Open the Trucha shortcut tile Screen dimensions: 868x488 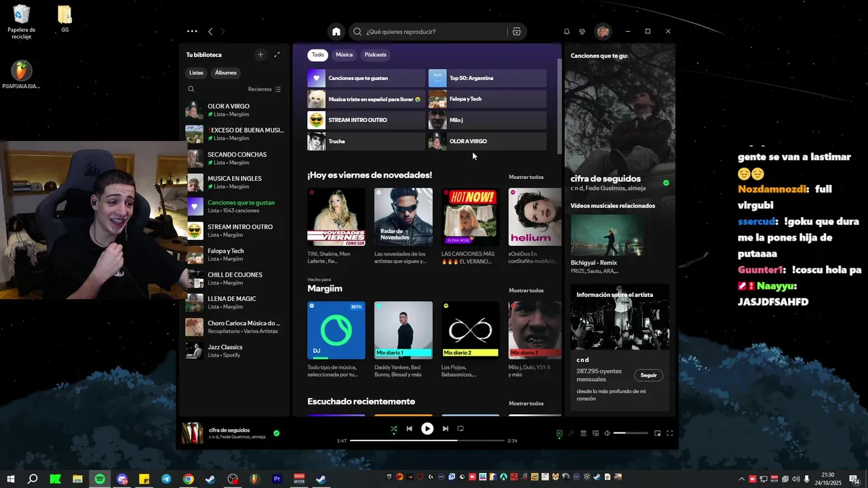coord(366,141)
